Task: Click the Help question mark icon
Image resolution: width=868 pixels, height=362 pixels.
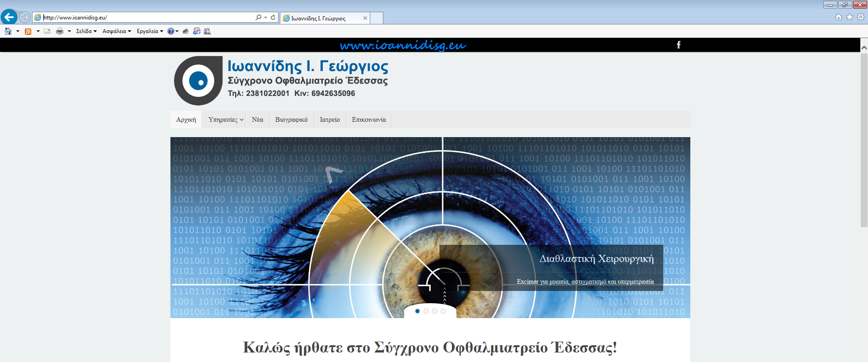Action: [170, 31]
